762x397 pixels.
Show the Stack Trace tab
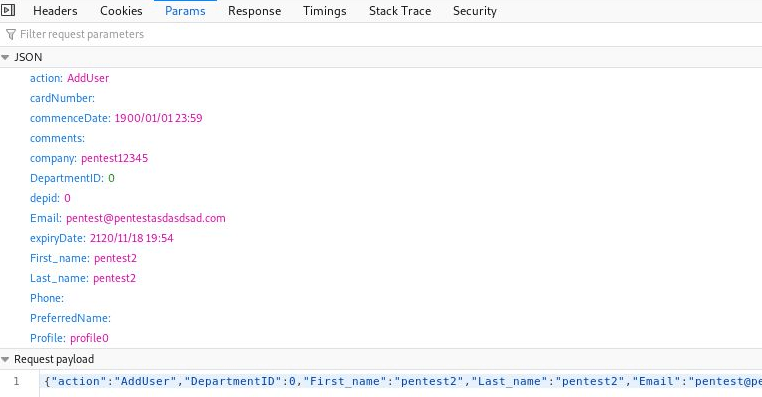click(x=400, y=11)
